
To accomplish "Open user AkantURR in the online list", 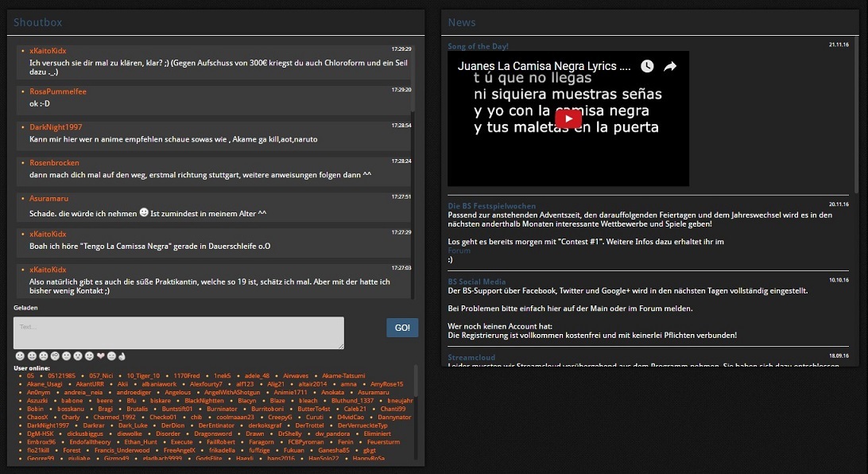I will tap(91, 384).
